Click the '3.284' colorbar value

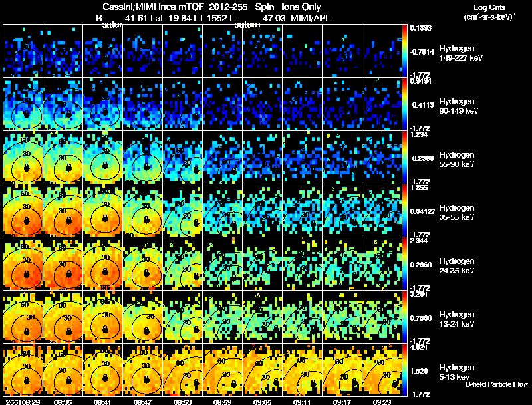(419, 294)
